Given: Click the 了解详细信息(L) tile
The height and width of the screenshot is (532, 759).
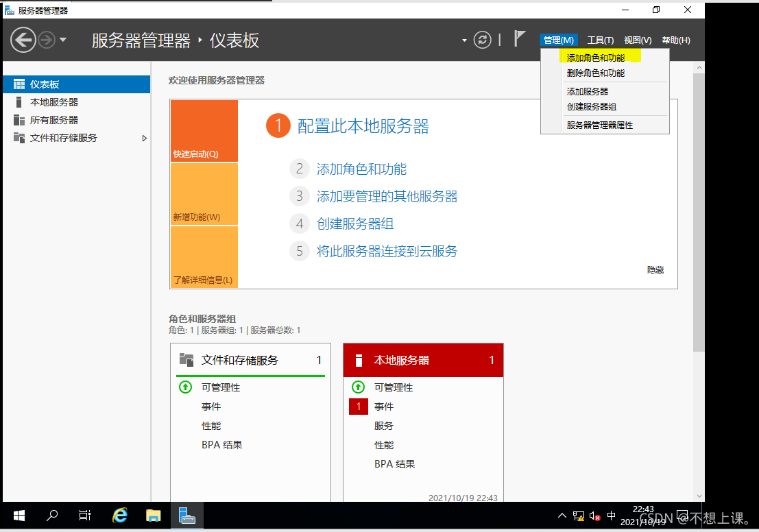Looking at the screenshot, I should 204,257.
